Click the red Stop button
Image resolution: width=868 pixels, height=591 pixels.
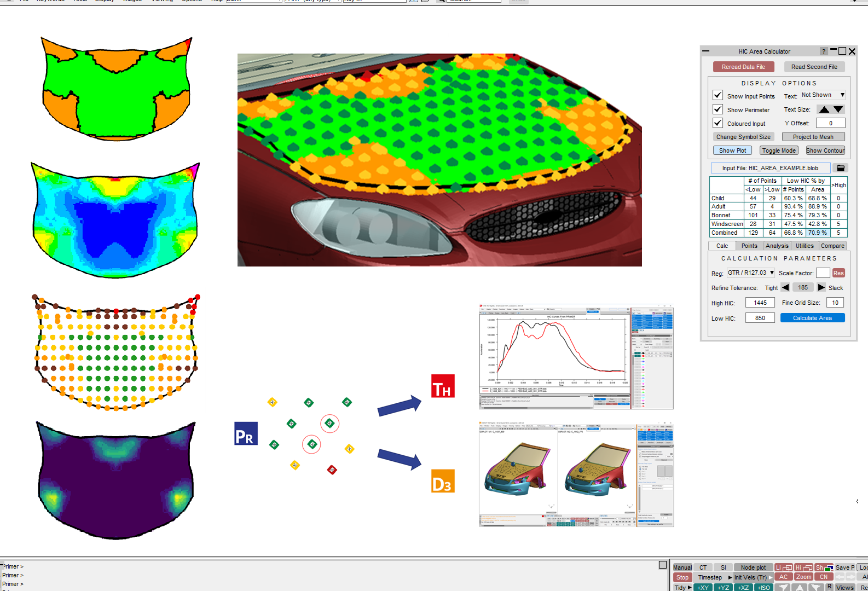[x=682, y=577]
